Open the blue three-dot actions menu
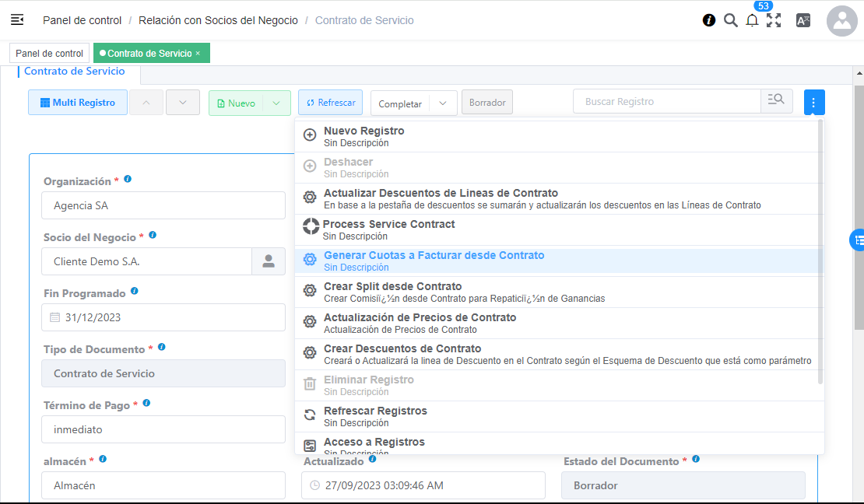The height and width of the screenshot is (504, 864). pos(814,102)
